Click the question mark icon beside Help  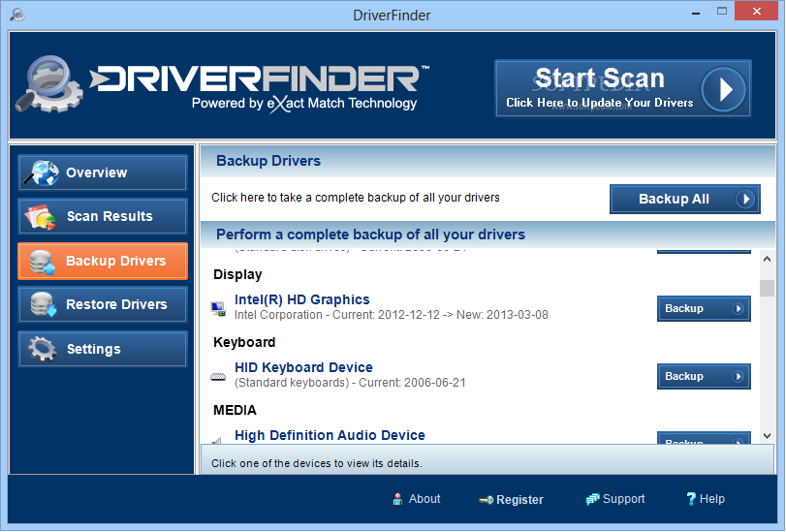click(x=691, y=499)
